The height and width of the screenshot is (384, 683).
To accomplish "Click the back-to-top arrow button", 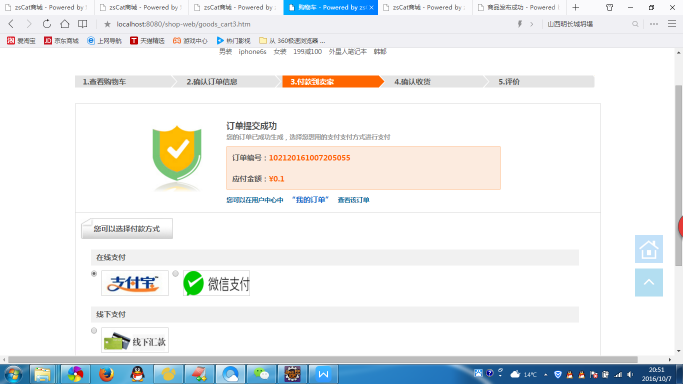I will point(649,282).
